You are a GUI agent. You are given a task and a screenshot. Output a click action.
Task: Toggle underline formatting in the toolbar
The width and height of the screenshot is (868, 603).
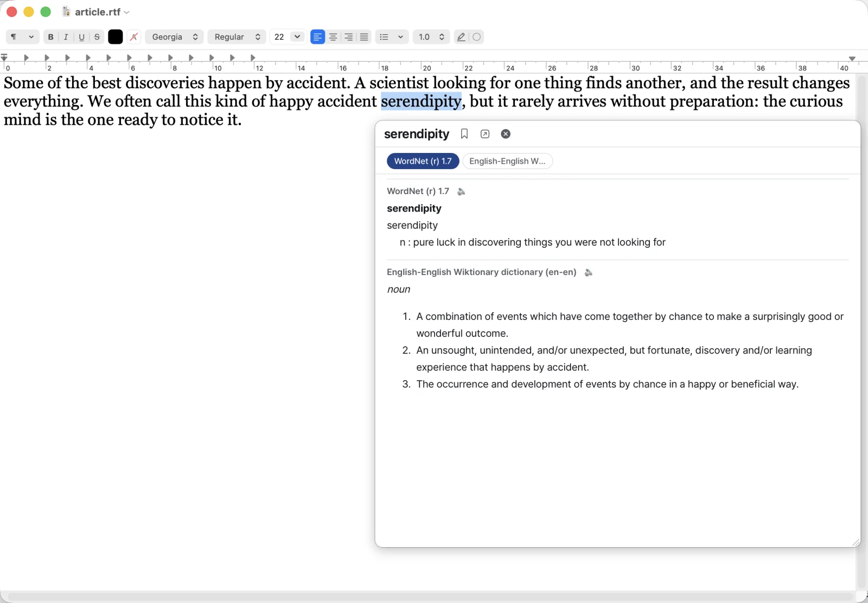coord(81,37)
